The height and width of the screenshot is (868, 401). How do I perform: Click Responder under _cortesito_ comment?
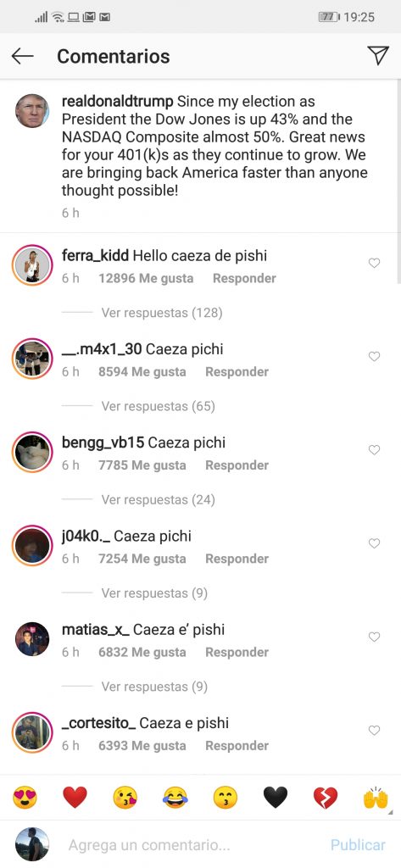point(237,746)
